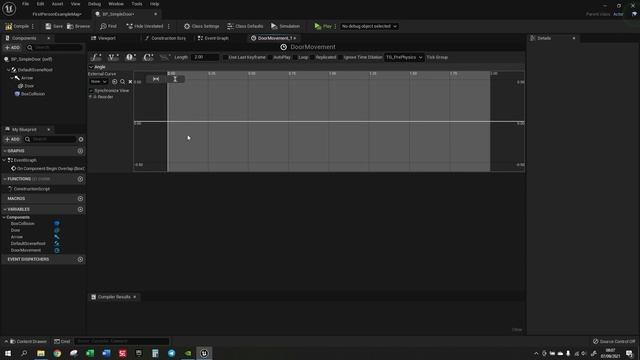This screenshot has width=640, height=360.
Task: Search in Components panel field
Action: pyautogui.click(x=55, y=48)
